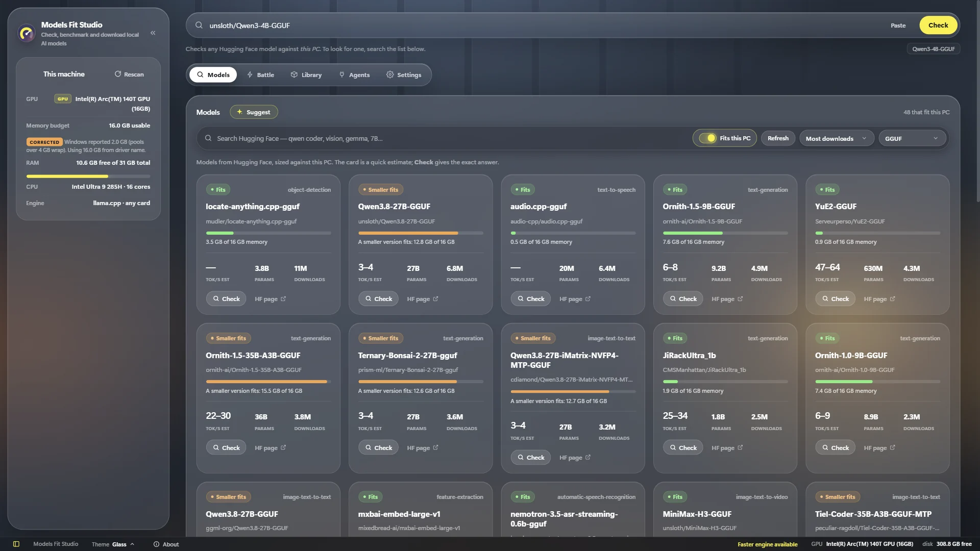Click the Rescan refresh icon
The width and height of the screenshot is (980, 551).
point(118,74)
